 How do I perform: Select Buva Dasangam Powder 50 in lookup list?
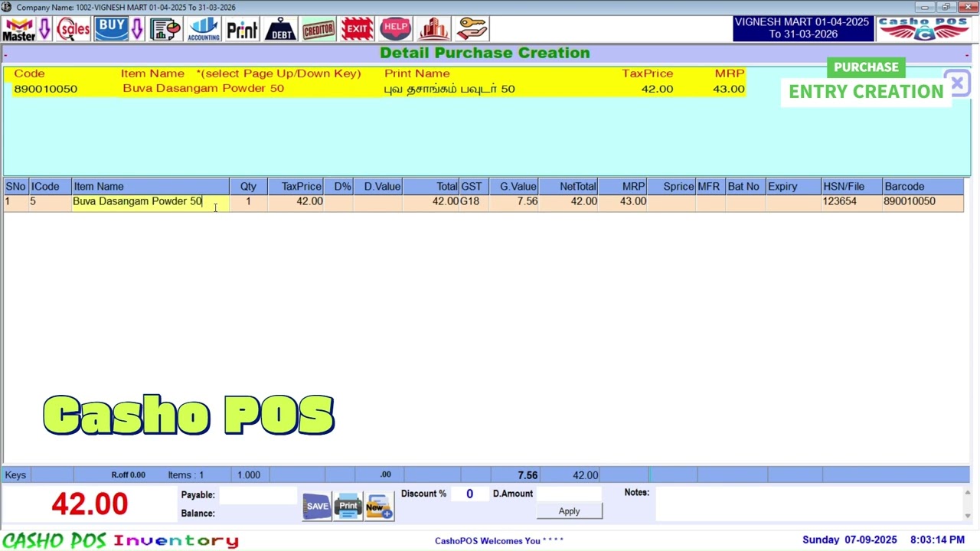pyautogui.click(x=203, y=89)
